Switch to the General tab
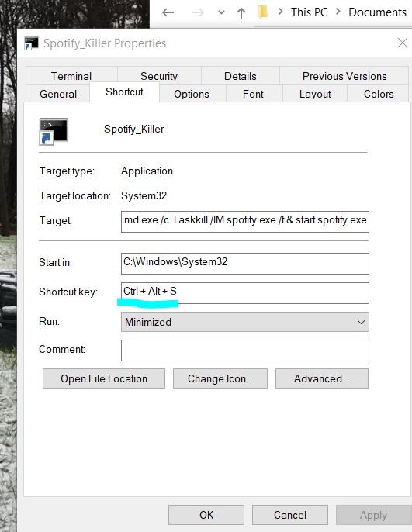 58,94
